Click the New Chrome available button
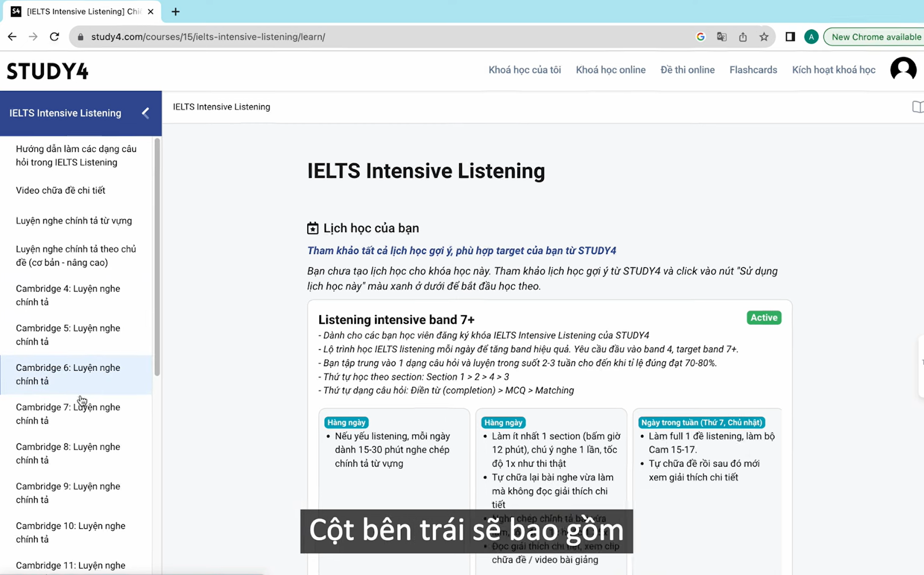Viewport: 924px width, 575px height. pyautogui.click(x=874, y=37)
